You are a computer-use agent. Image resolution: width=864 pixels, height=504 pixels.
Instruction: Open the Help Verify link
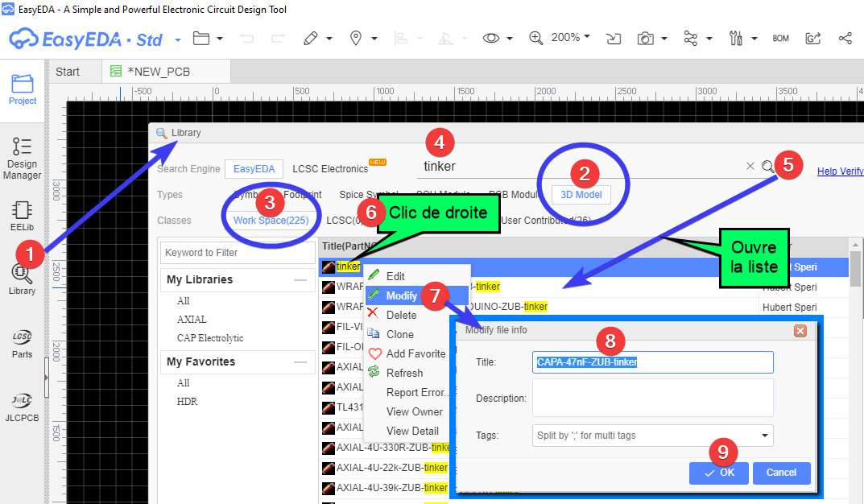(841, 171)
